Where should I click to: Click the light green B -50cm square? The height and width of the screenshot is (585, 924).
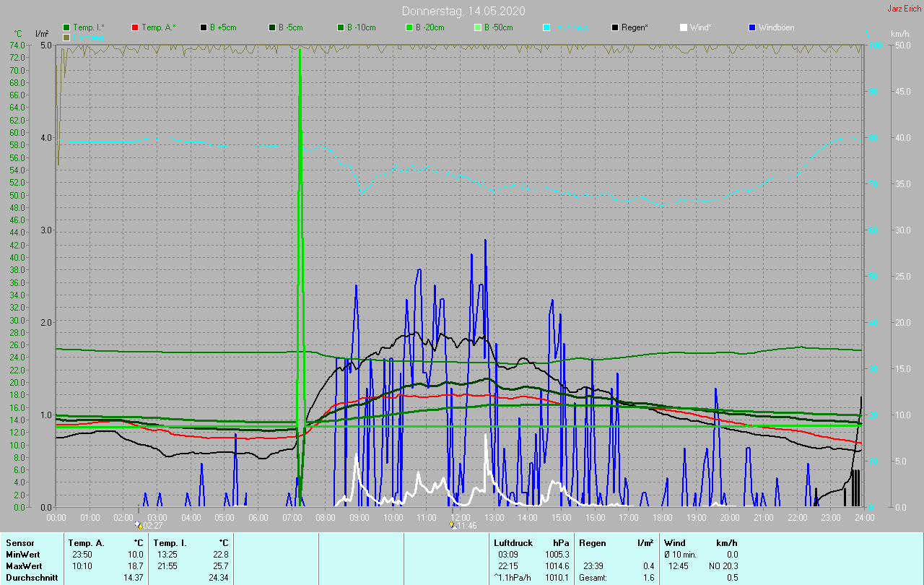click(479, 27)
